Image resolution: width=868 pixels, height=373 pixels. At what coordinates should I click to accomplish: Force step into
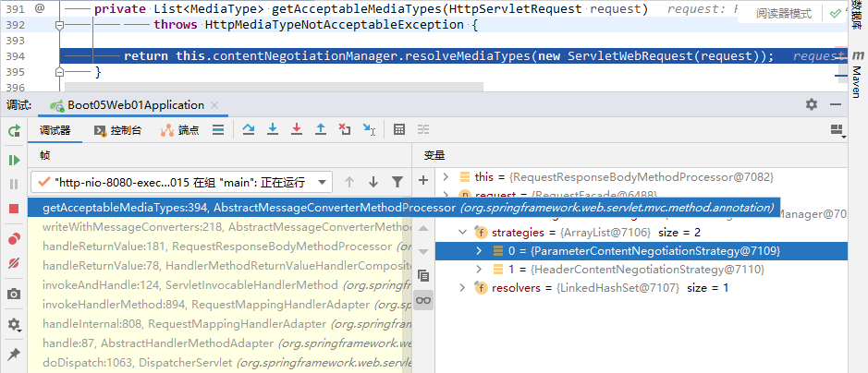[x=297, y=130]
